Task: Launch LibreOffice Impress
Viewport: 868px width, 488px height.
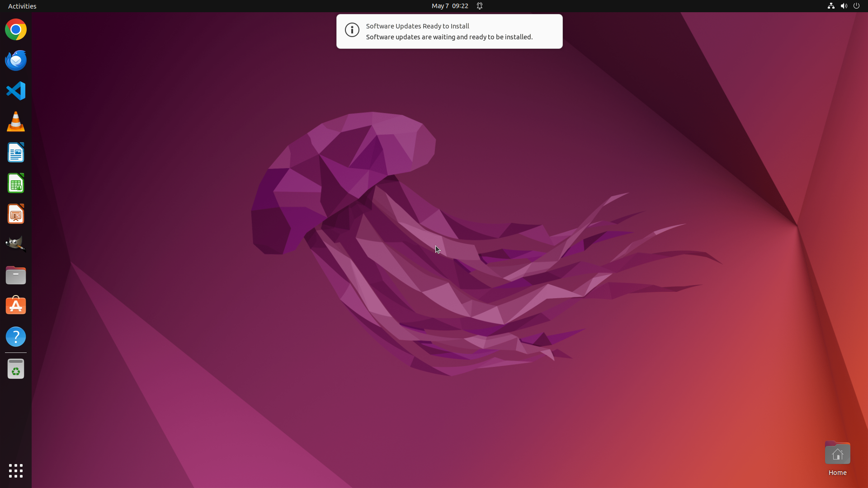Action: tap(16, 214)
